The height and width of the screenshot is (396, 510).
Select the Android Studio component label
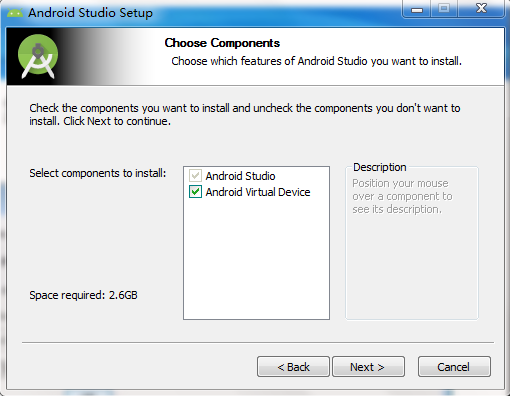tap(240, 176)
